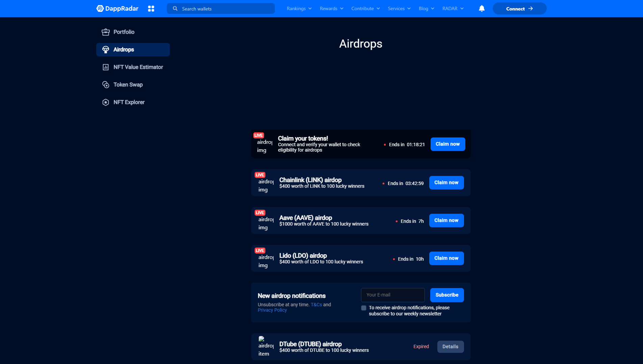Click the LIVE badge on Aave airdrop
Image resolution: width=643 pixels, height=364 pixels.
260,213
